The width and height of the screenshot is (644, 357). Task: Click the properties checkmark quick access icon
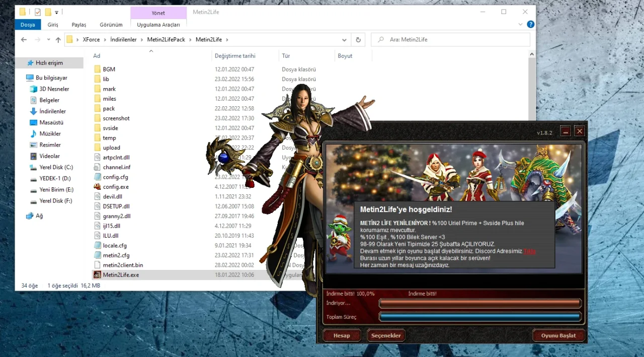[38, 12]
